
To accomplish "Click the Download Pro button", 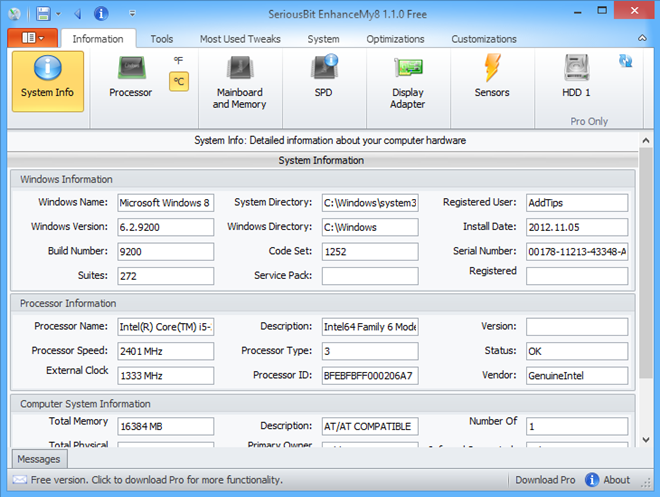I will pos(545,480).
